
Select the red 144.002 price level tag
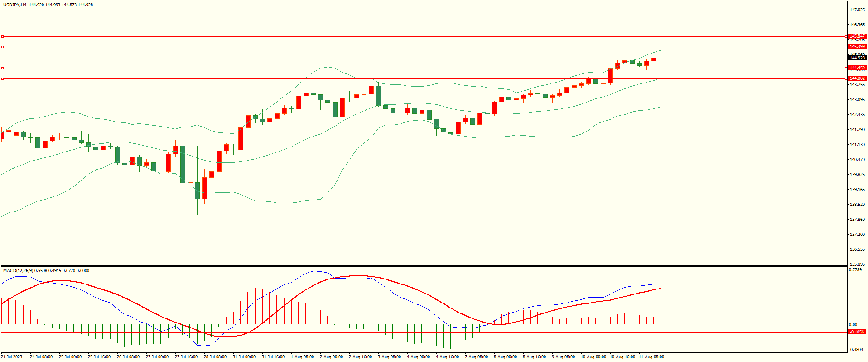857,78
